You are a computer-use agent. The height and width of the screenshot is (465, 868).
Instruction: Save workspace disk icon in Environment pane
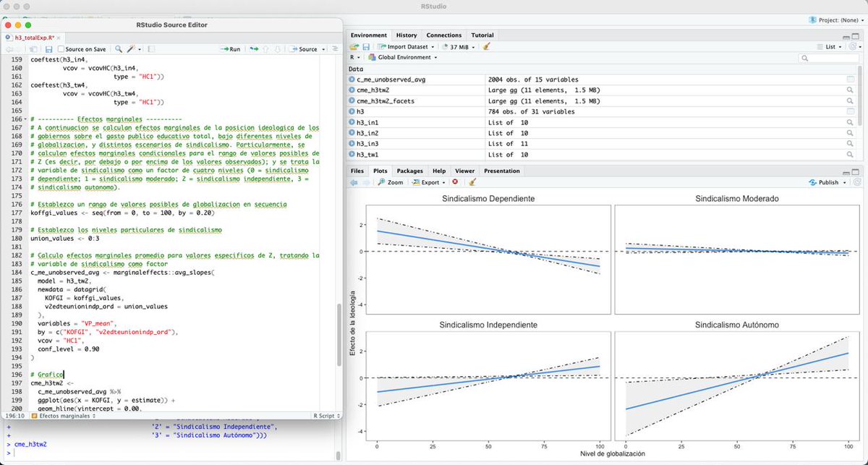point(366,46)
